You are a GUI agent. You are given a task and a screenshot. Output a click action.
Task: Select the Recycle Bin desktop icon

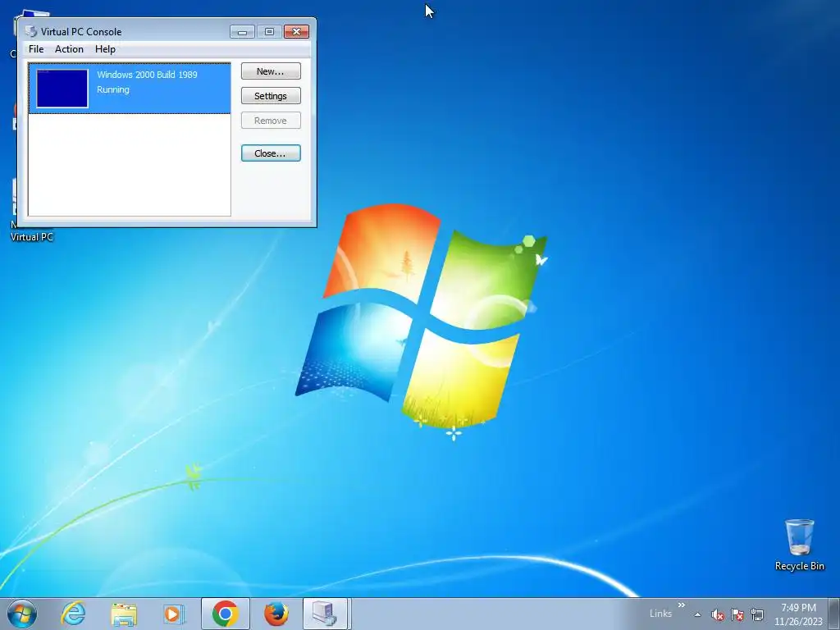(799, 545)
